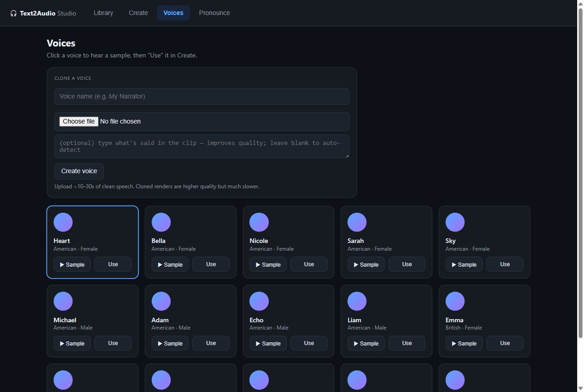Click Liam's gradient avatar circle
This screenshot has width=584, height=392.
pyautogui.click(x=357, y=301)
